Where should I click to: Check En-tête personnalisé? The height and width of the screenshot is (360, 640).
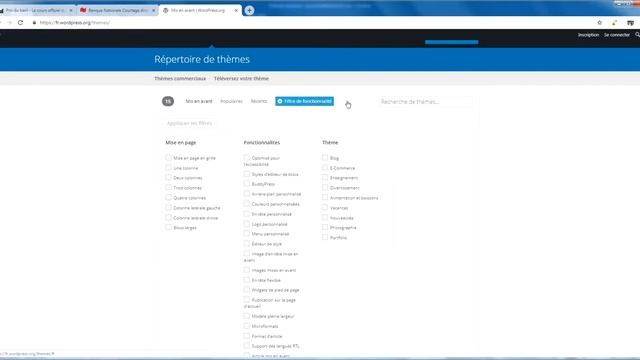point(247,214)
